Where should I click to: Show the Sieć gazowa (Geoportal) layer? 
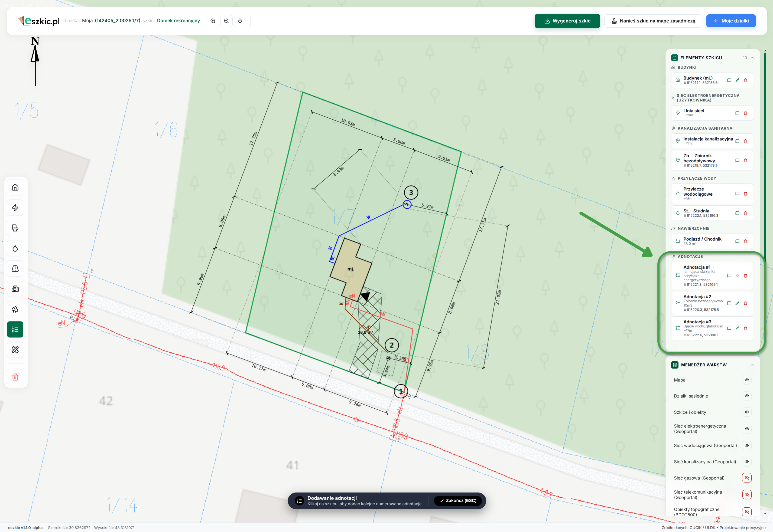coord(747,478)
